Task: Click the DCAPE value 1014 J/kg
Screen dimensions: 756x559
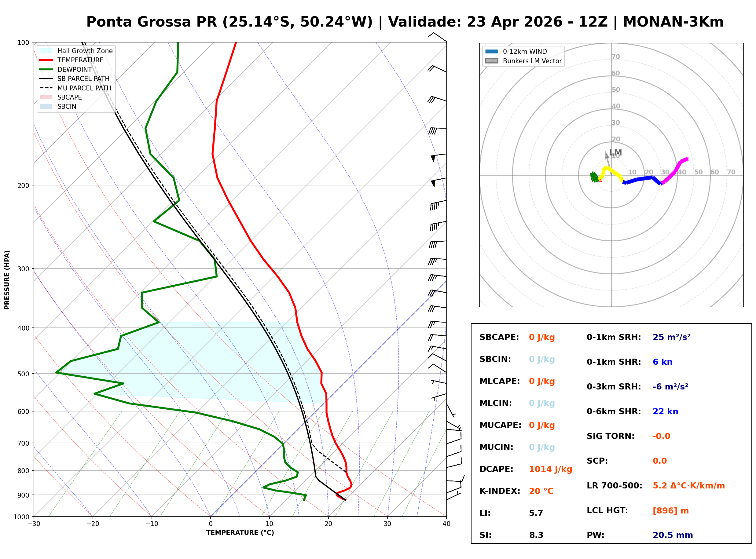Action: [x=551, y=469]
